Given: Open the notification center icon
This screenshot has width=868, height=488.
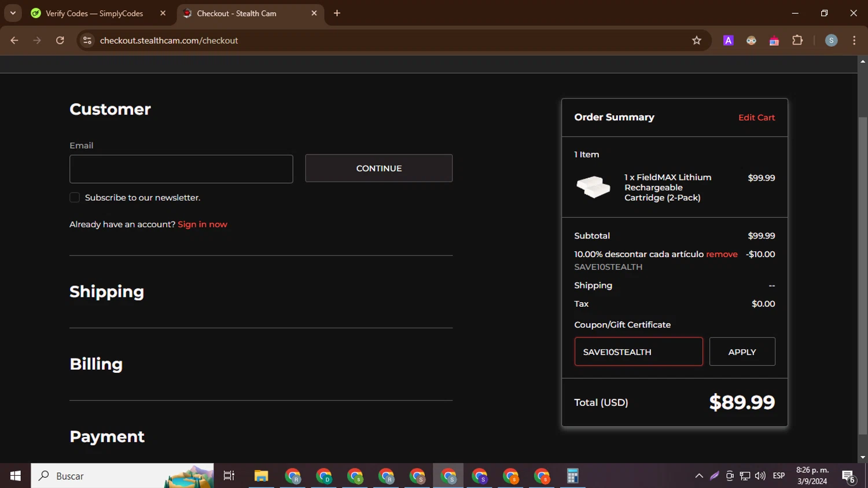Looking at the screenshot, I should [x=849, y=476].
